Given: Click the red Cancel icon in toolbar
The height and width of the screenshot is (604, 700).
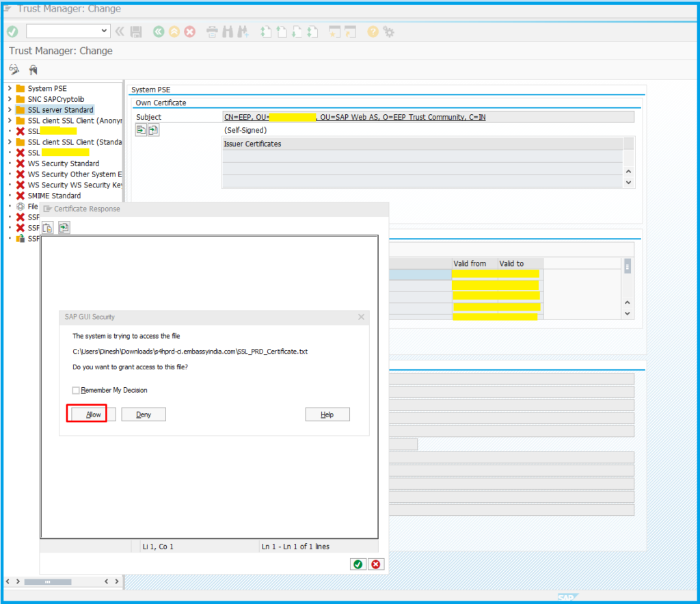Looking at the screenshot, I should pos(190,31).
